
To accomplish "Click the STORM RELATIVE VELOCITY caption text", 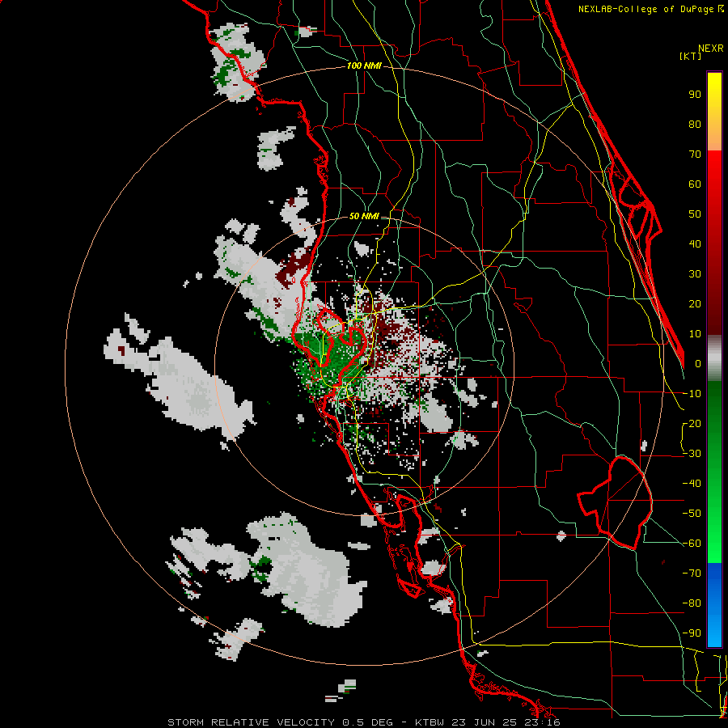I will click(251, 722).
